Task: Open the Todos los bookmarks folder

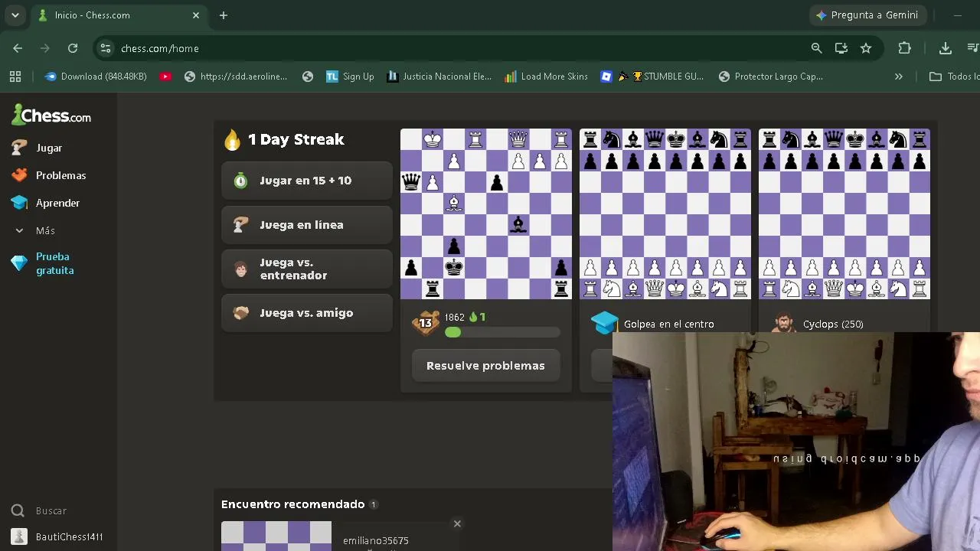Action: click(955, 77)
